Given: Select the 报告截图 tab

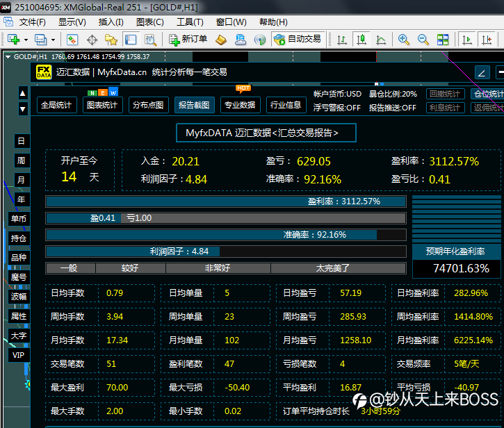Looking at the screenshot, I should (x=194, y=105).
